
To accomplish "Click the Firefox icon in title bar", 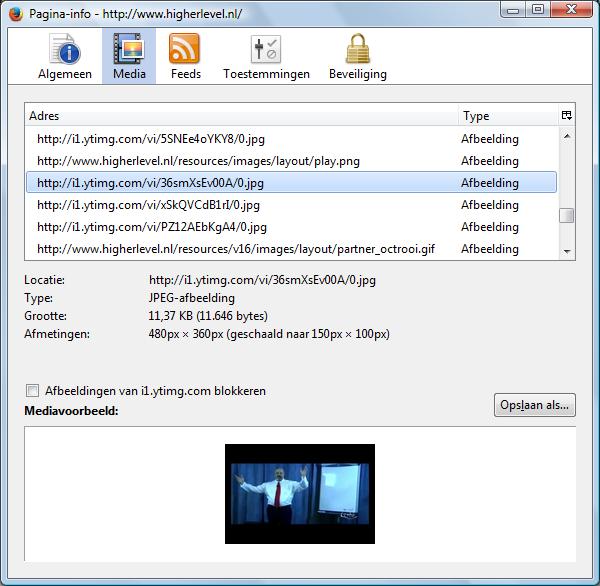I will point(16,15).
